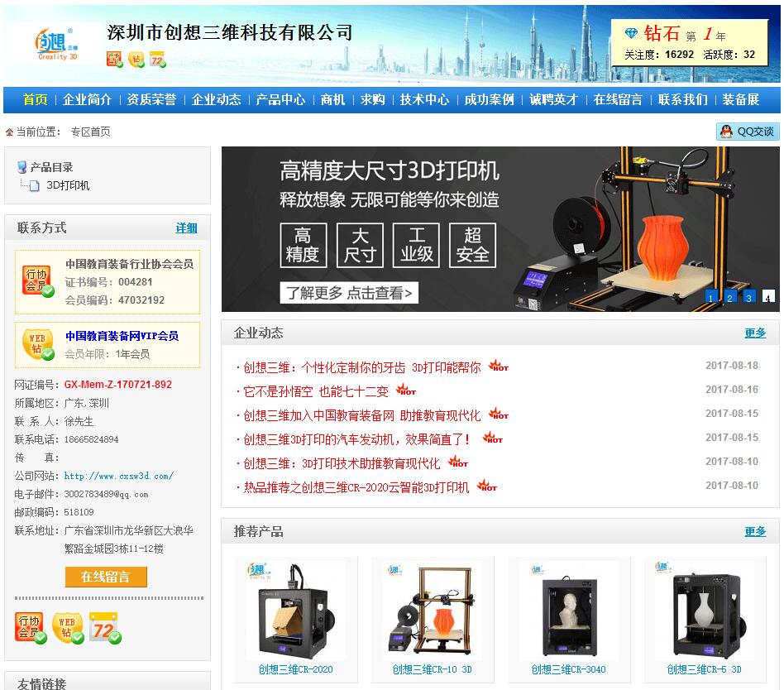This screenshot has height=690, width=784.
Task: Go to 装备展 navigation item
Action: (x=741, y=99)
